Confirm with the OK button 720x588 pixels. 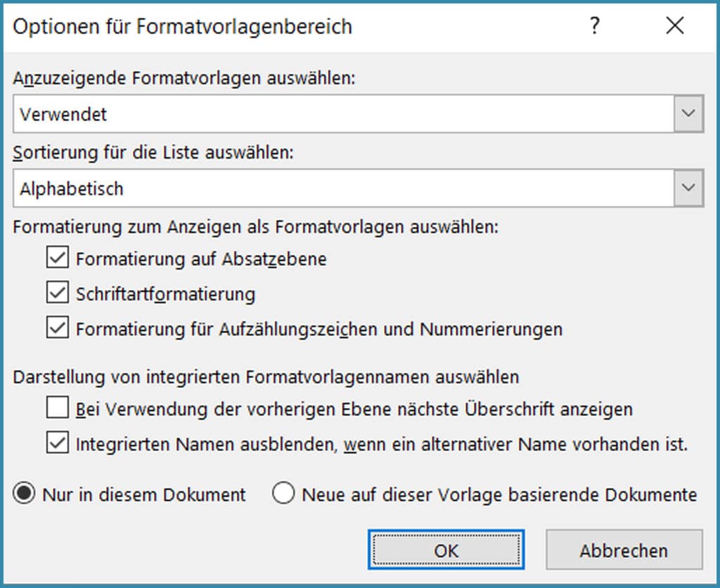(x=446, y=550)
